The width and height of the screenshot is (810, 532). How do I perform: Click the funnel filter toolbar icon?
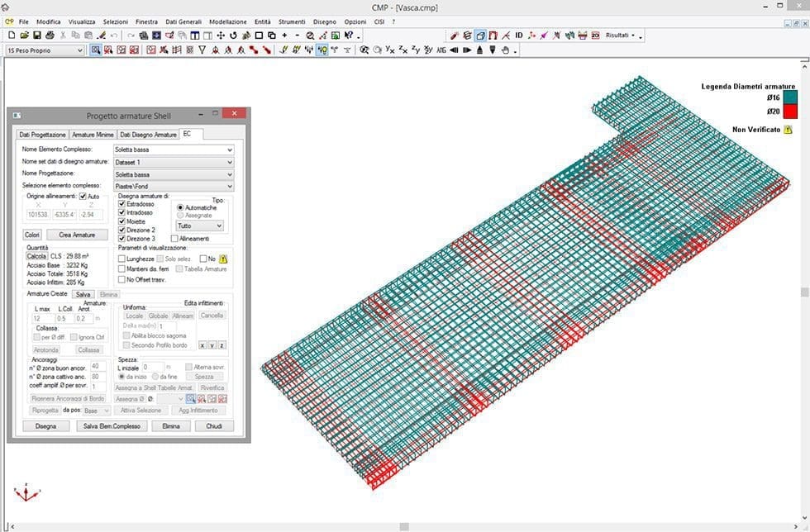point(202,50)
